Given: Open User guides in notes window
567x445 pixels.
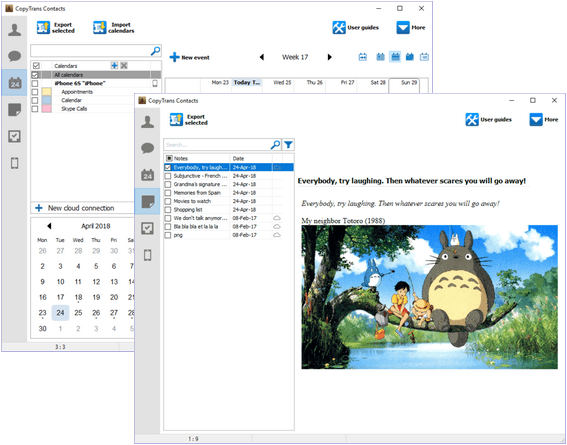Looking at the screenshot, I should pos(489,119).
